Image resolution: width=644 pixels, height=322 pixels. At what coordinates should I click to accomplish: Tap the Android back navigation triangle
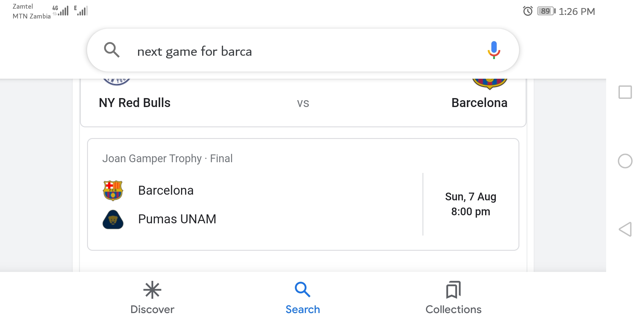625,229
